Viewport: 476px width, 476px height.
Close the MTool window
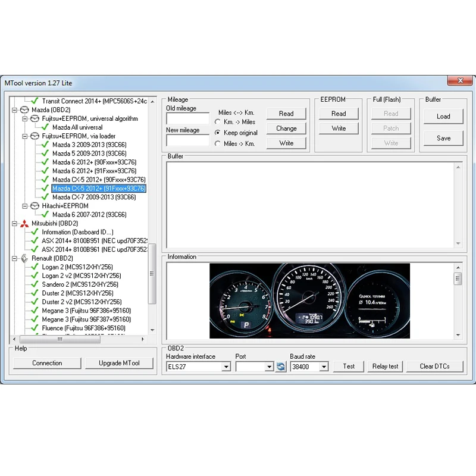point(460,80)
